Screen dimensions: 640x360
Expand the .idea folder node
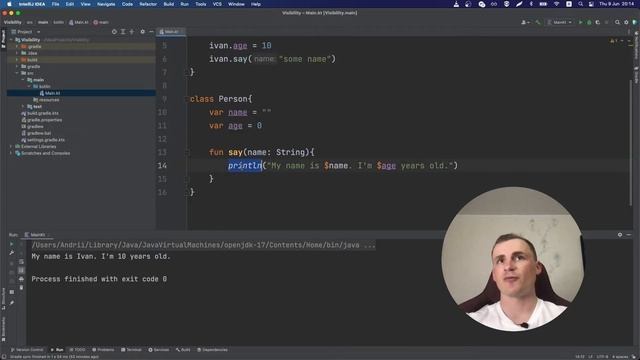pyautogui.click(x=17, y=53)
